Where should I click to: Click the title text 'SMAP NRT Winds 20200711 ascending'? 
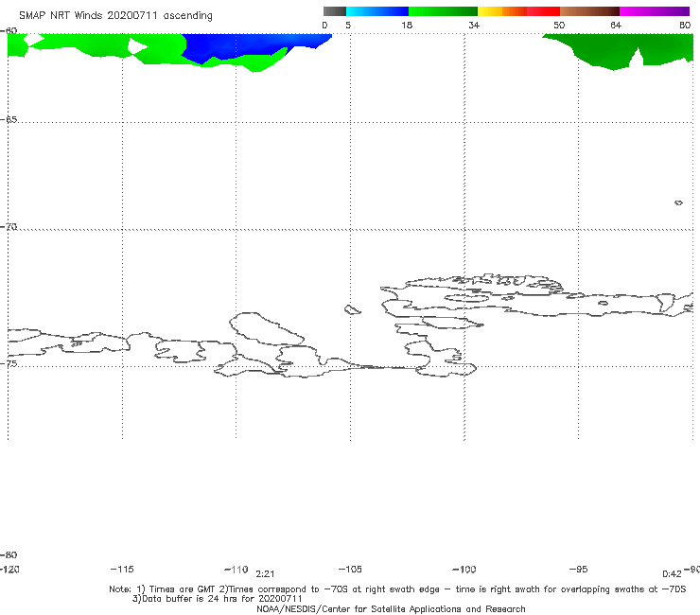[115, 16]
